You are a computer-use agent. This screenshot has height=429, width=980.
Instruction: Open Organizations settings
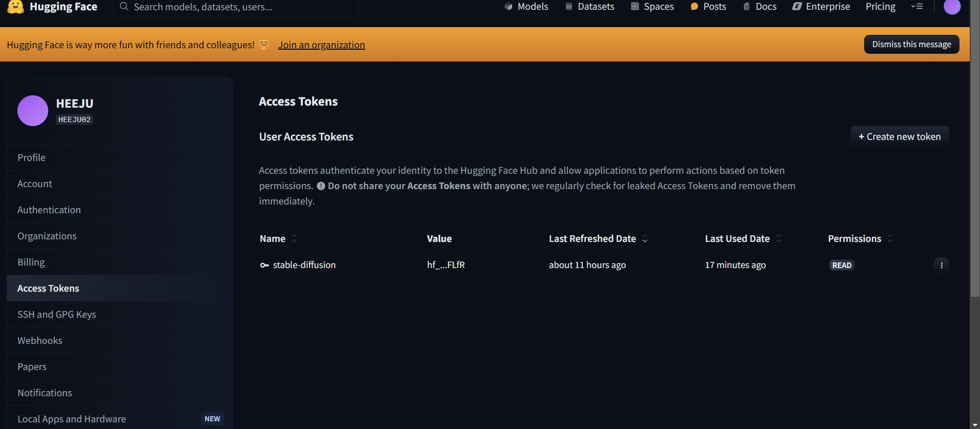pos(120,236)
